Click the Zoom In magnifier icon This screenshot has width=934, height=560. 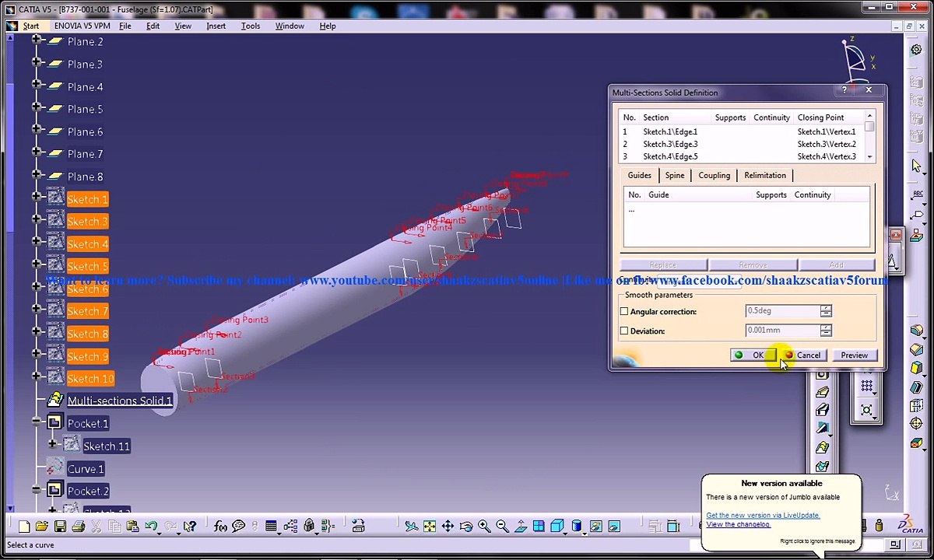[x=484, y=527]
